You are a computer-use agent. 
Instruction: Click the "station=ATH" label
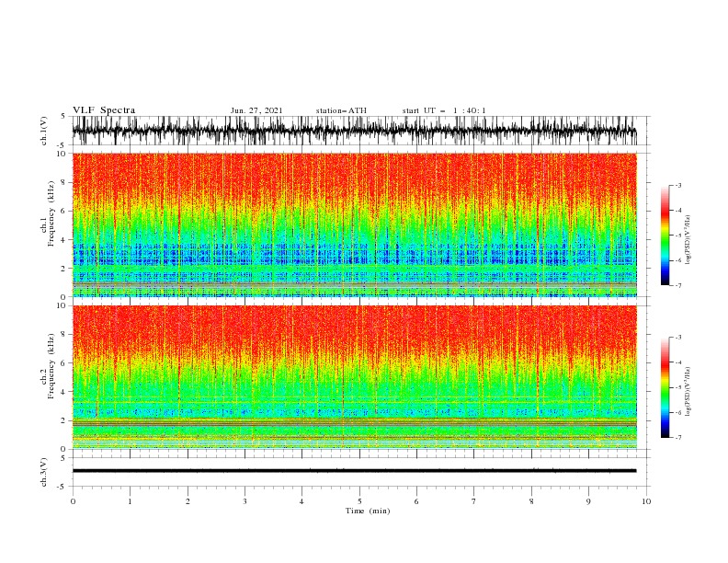341,110
